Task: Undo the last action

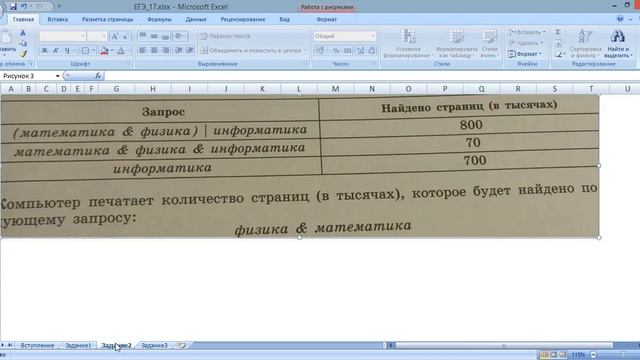Action: (24, 7)
